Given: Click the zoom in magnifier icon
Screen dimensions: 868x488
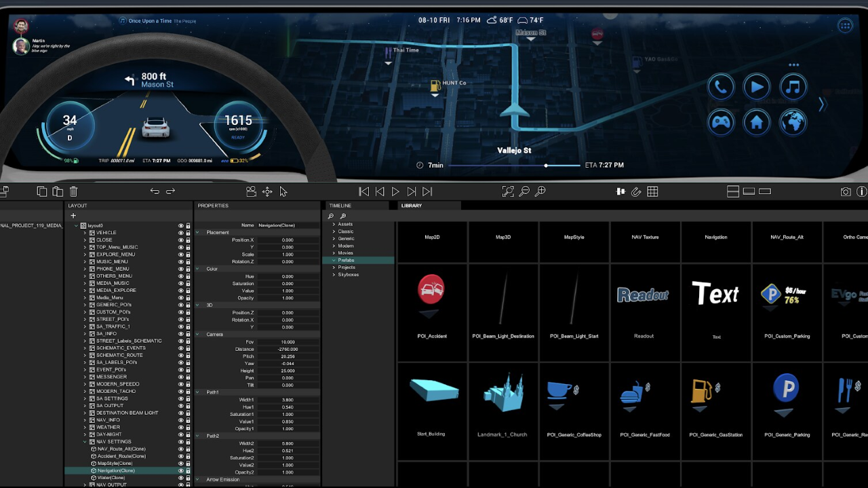Looking at the screenshot, I should coord(540,192).
